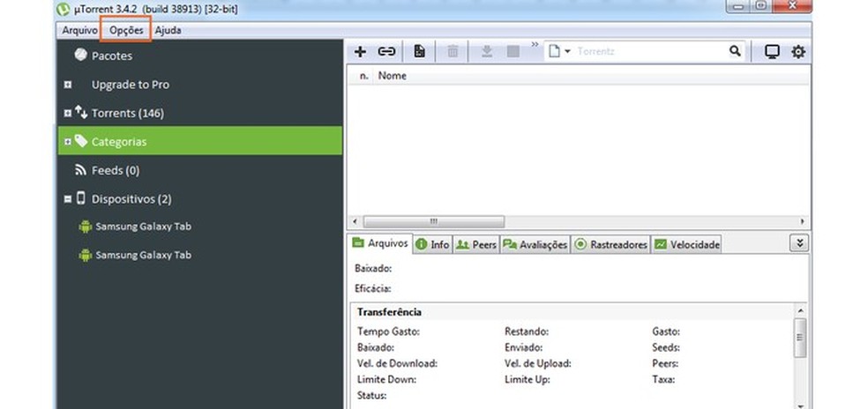Click the Limite Up: label
This screenshot has height=409, width=868.
[x=527, y=380]
